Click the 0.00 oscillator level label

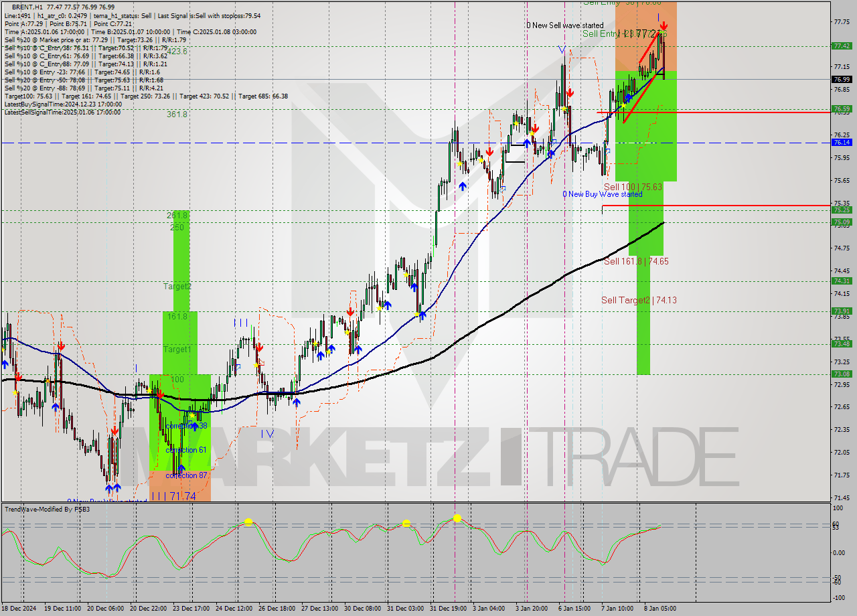[840, 553]
